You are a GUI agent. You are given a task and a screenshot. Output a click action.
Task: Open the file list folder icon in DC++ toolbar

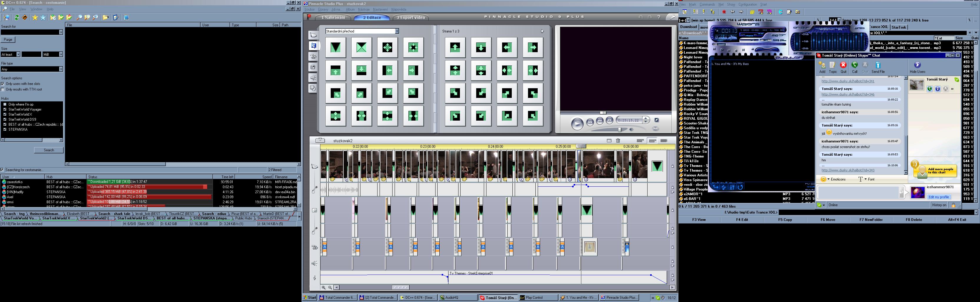point(105,17)
